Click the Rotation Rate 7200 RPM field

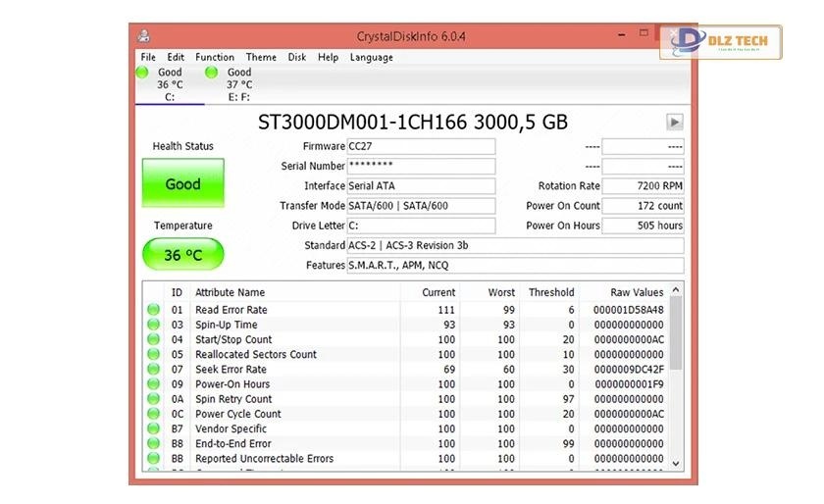[x=644, y=185]
